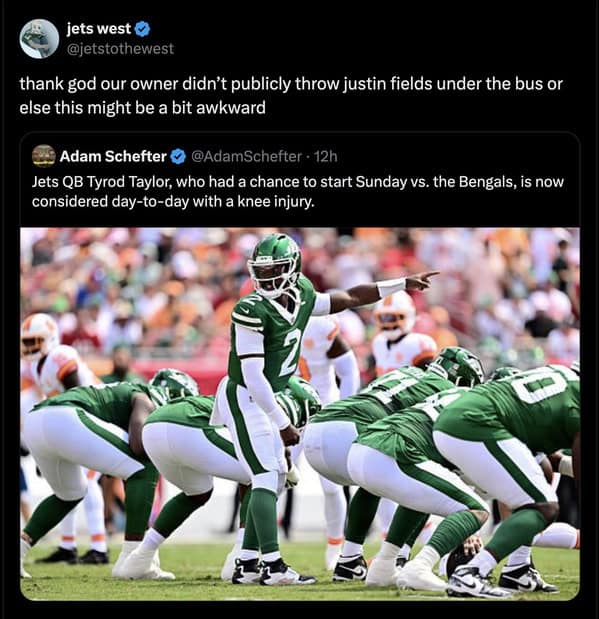Viewport: 599px width, 619px height.
Task: Open Adam Schefter's small avatar
Action: tap(43, 156)
